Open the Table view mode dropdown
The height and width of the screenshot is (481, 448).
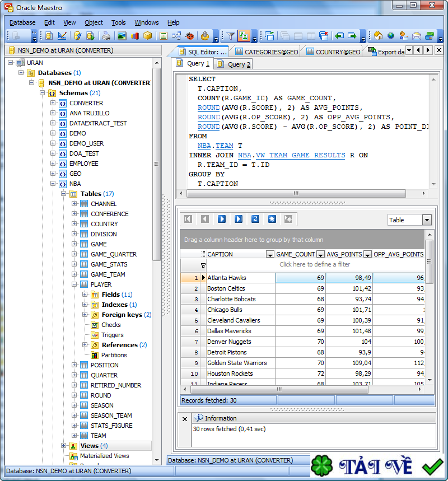427,220
